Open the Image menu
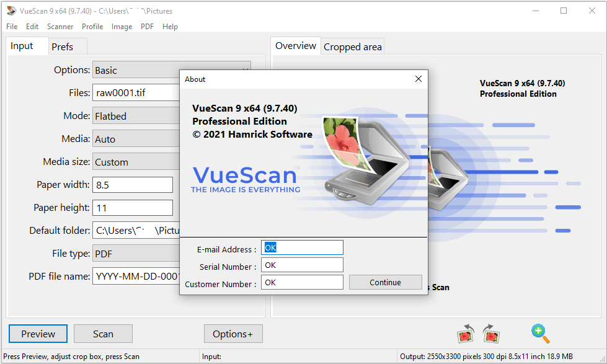Image resolution: width=607 pixels, height=364 pixels. pyautogui.click(x=122, y=26)
